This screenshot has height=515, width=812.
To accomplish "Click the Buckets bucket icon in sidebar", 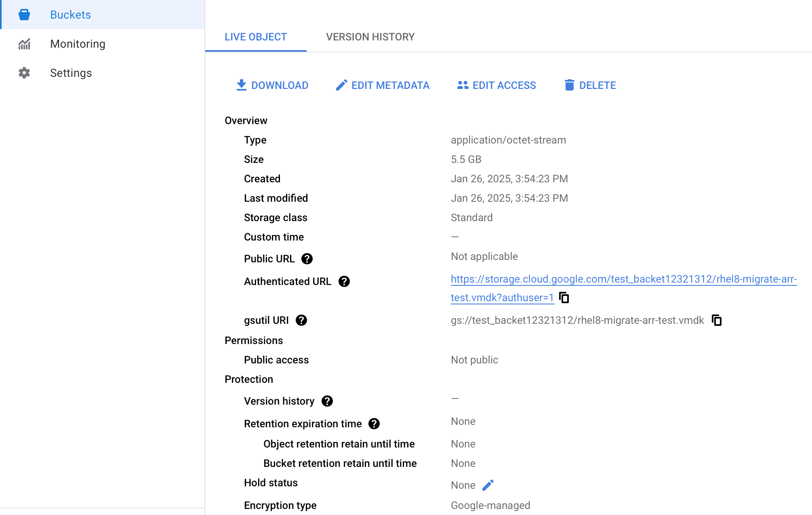I will pos(24,15).
